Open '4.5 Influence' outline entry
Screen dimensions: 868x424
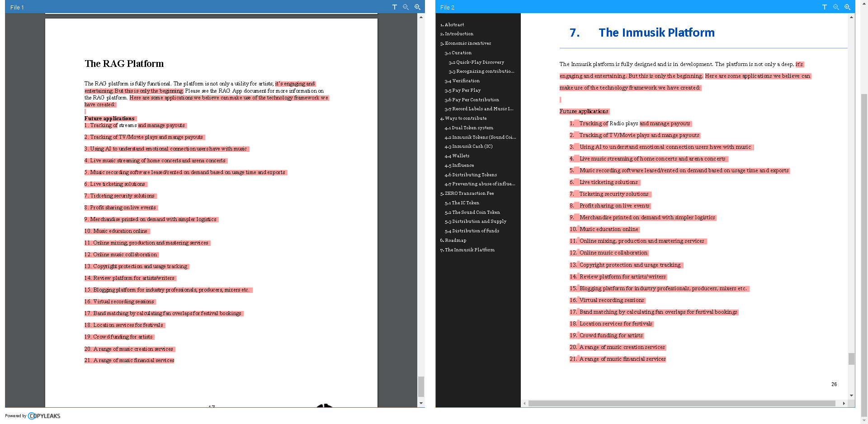459,165
